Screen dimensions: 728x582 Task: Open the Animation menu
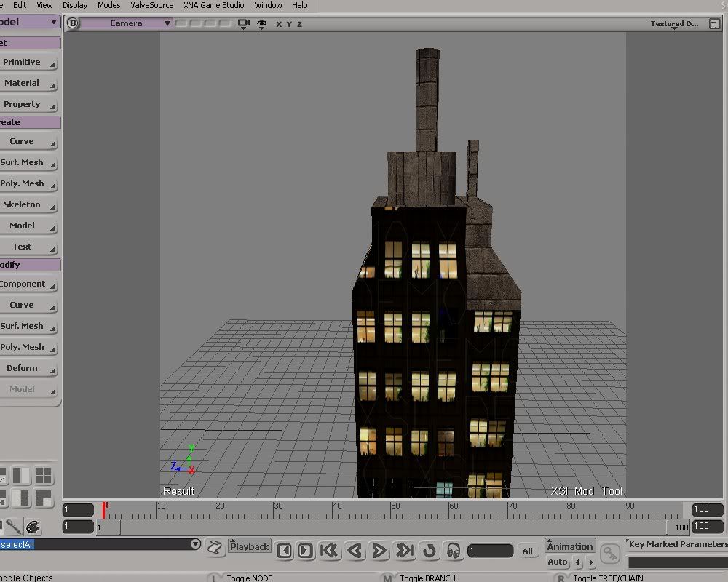coord(570,546)
